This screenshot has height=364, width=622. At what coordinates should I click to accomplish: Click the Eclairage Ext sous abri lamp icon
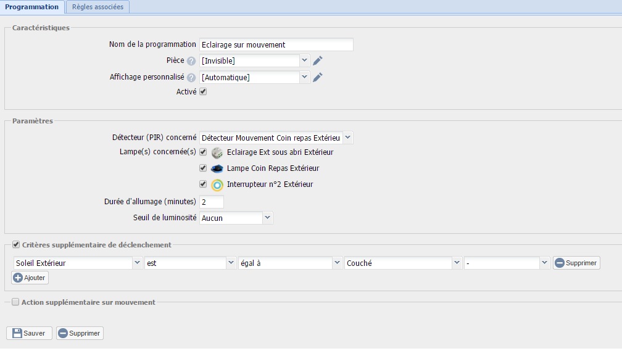[217, 152]
